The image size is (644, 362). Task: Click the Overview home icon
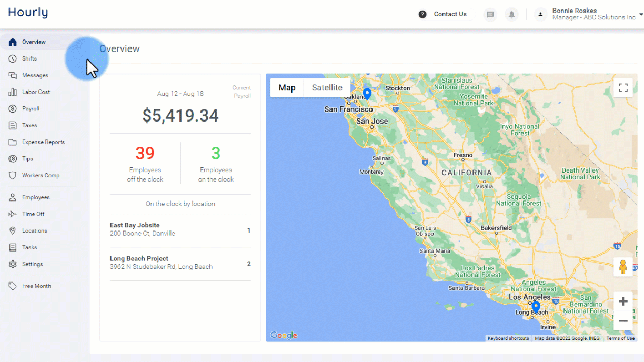coord(13,42)
